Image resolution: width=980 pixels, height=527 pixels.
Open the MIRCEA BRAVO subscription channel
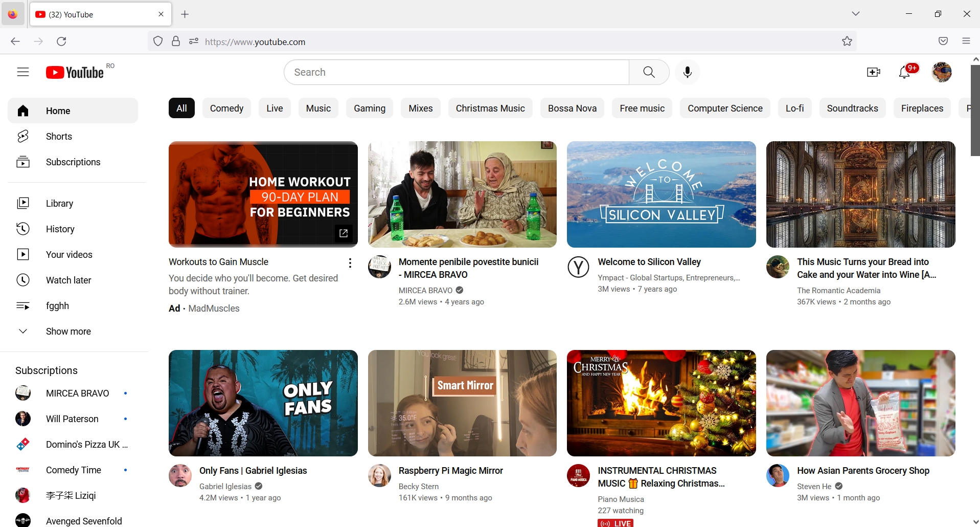78,393
